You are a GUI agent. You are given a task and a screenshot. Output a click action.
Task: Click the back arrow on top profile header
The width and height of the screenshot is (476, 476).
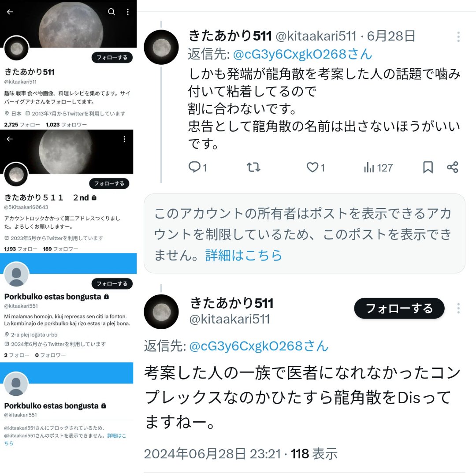point(10,12)
